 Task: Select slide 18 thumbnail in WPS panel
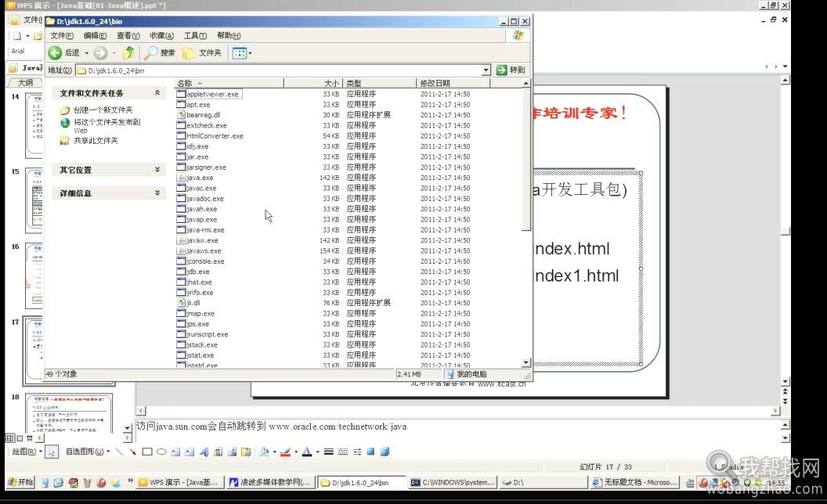pyautogui.click(x=69, y=413)
